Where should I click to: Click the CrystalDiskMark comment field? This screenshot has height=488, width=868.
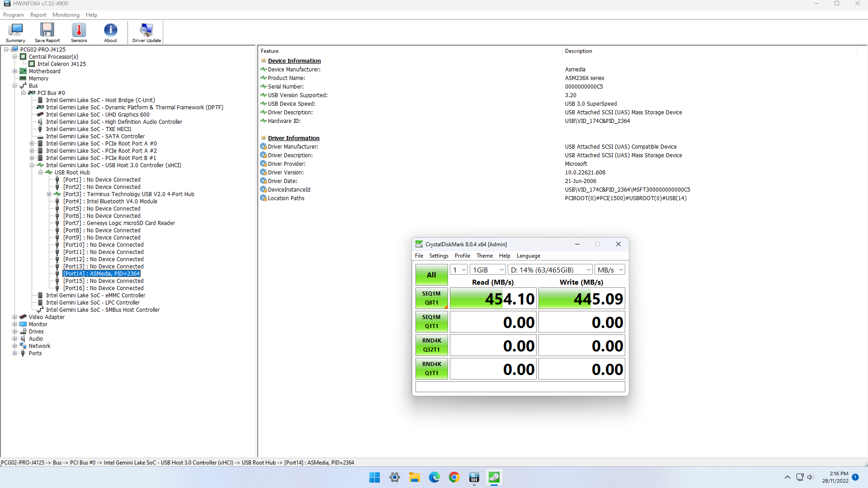point(520,387)
